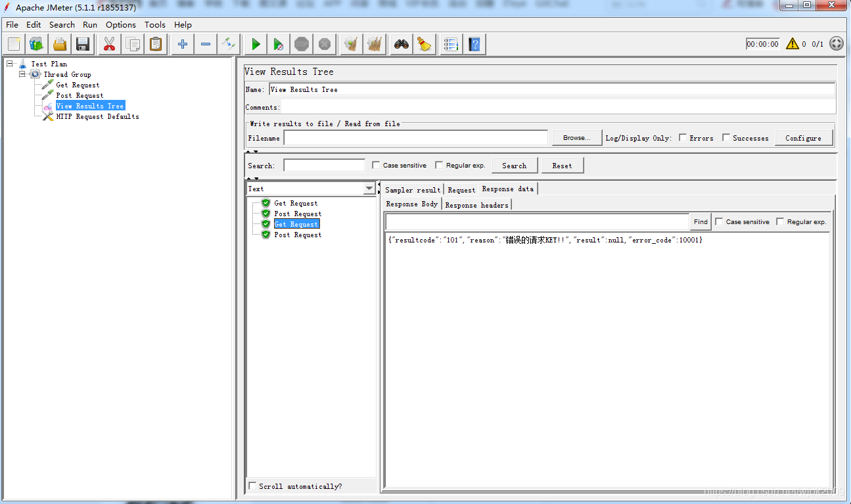The image size is (851, 504).
Task: Click the Stop test icon
Action: click(x=302, y=44)
